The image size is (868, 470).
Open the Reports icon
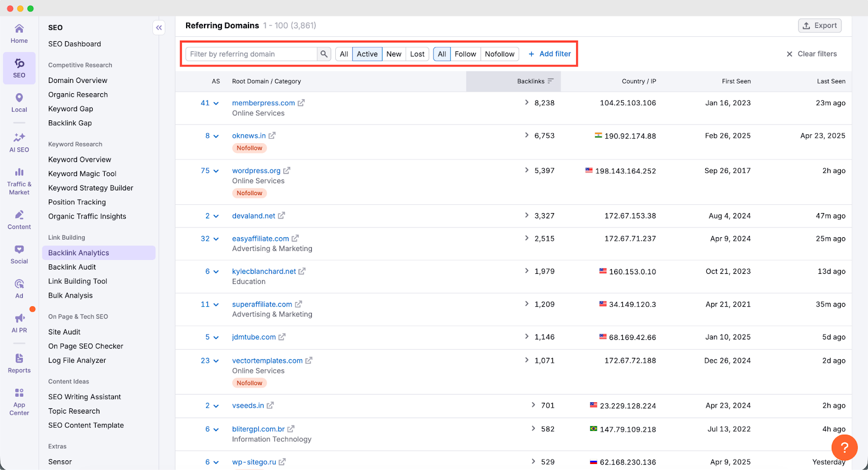pos(19,358)
